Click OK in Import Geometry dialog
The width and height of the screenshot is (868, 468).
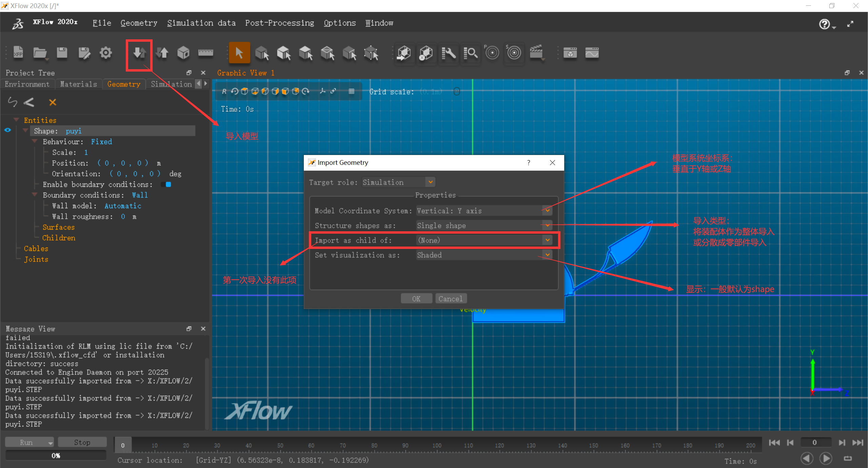click(416, 298)
